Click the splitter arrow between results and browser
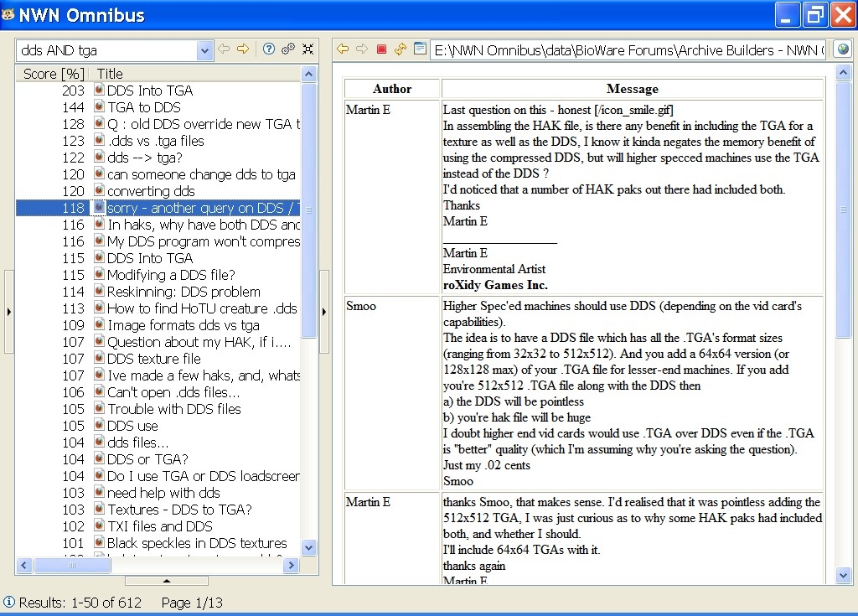 pos(325,312)
